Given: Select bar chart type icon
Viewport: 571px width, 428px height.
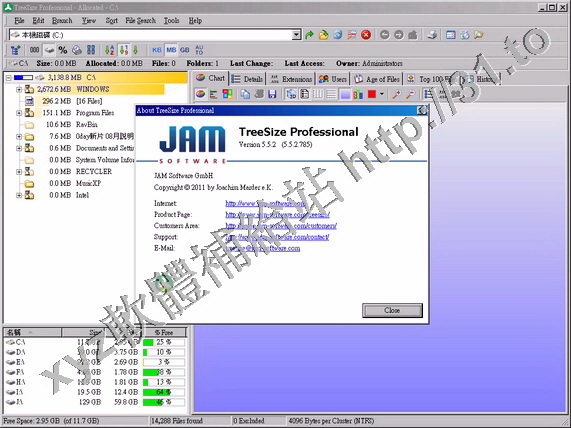Looking at the screenshot, I should click(213, 94).
